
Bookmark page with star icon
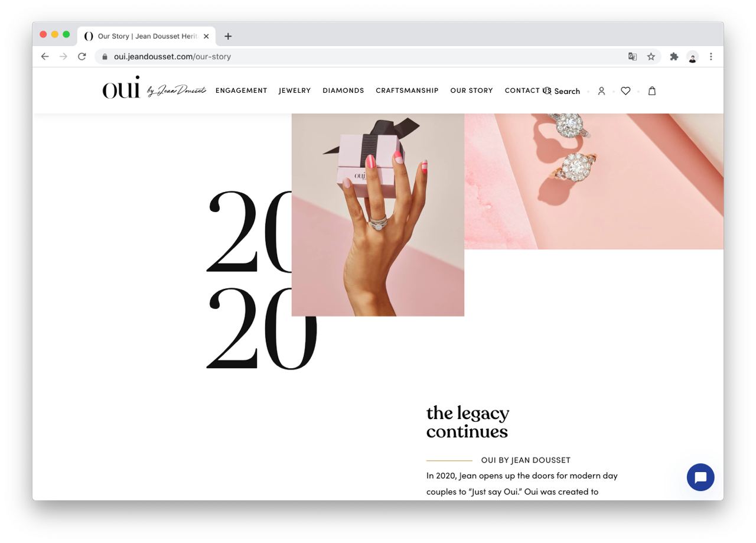[651, 57]
